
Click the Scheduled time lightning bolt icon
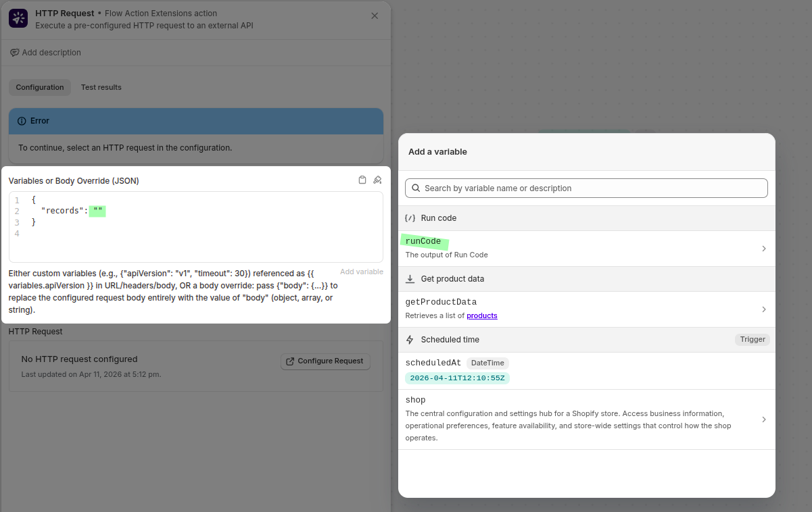click(410, 340)
